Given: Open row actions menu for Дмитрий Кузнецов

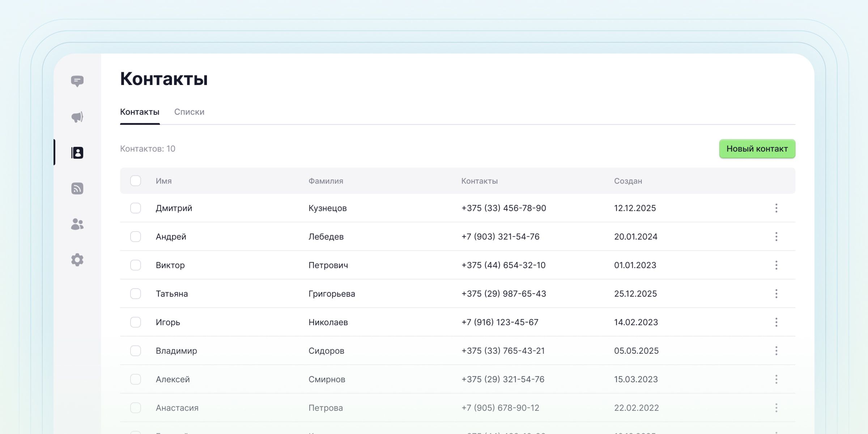Looking at the screenshot, I should [x=776, y=208].
